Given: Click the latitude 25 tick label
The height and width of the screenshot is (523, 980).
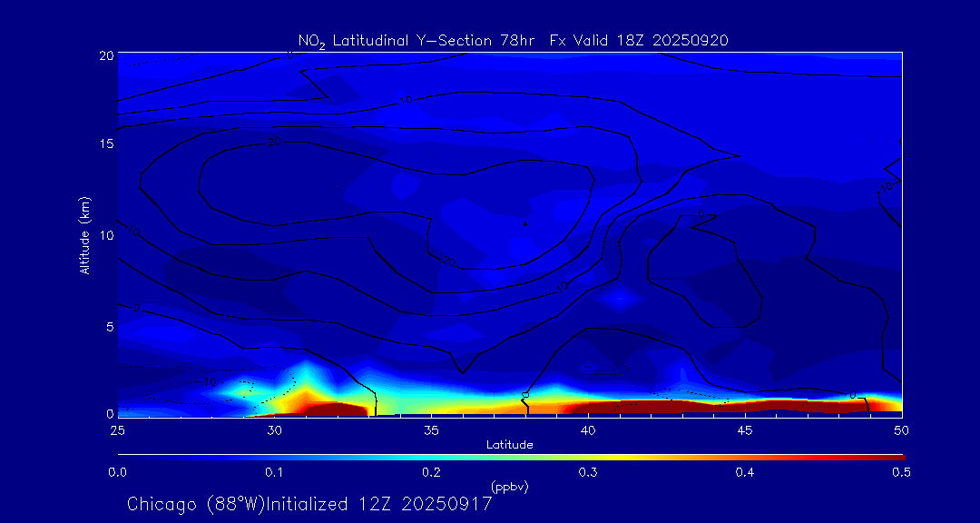Looking at the screenshot, I should click(117, 429).
